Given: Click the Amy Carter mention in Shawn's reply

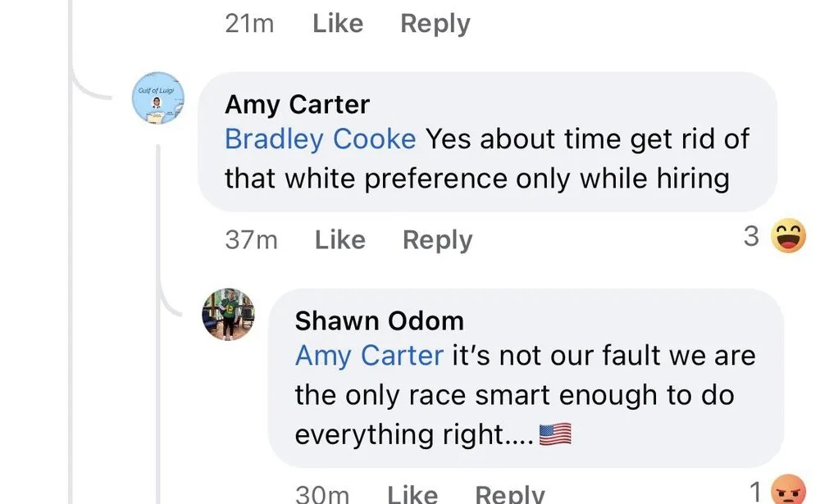Looking at the screenshot, I should pyautogui.click(x=369, y=356).
